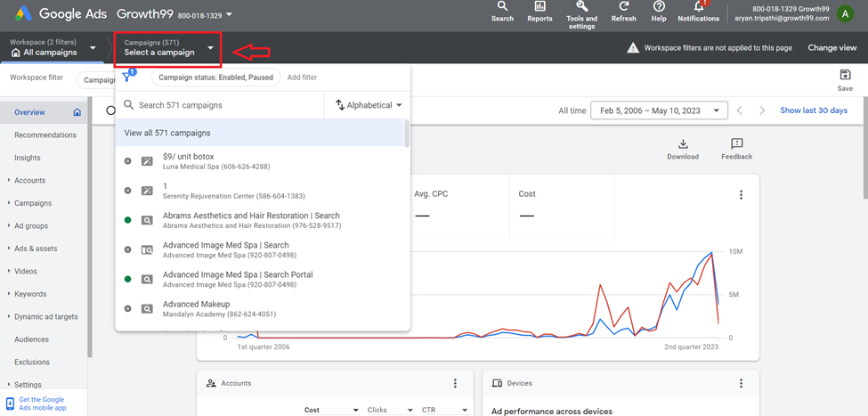The width and height of the screenshot is (868, 416).
Task: Click paused status icon for $9/ unit botox
Action: coord(128,161)
